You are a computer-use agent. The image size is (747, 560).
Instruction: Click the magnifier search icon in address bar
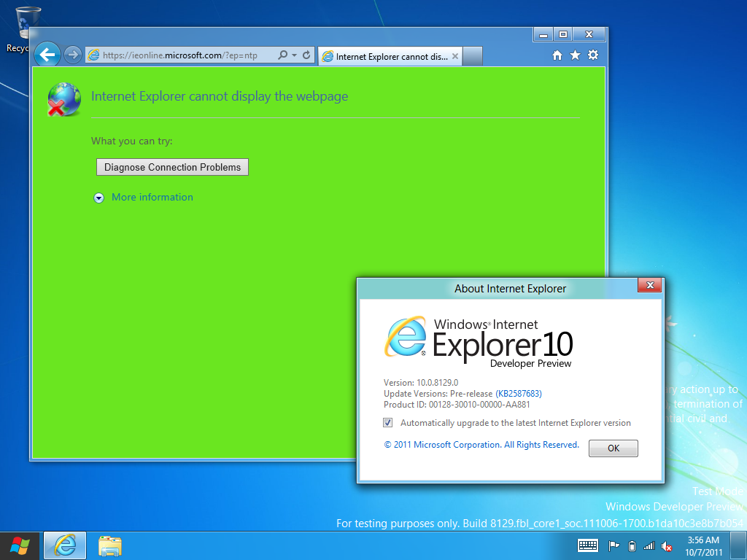click(x=282, y=55)
